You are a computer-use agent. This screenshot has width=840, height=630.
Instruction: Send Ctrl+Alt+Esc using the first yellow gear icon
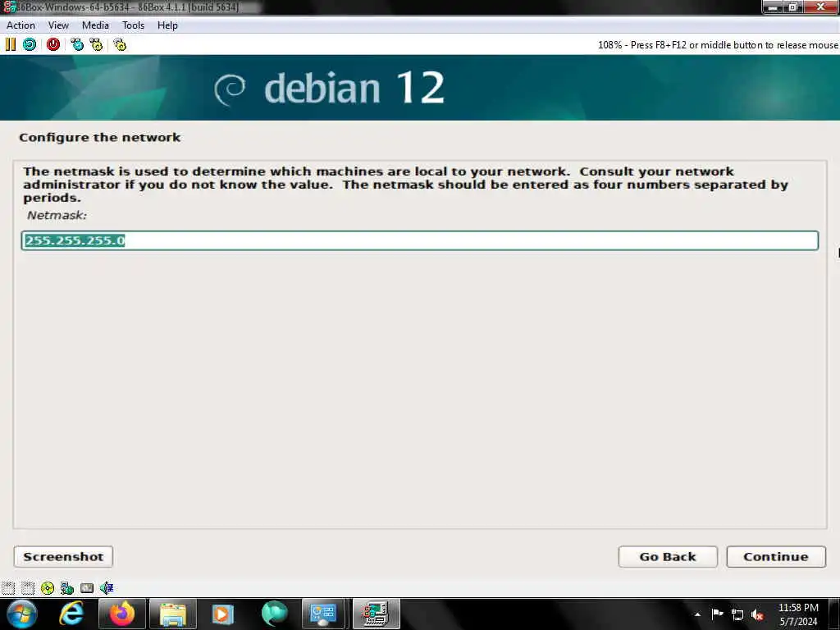97,44
